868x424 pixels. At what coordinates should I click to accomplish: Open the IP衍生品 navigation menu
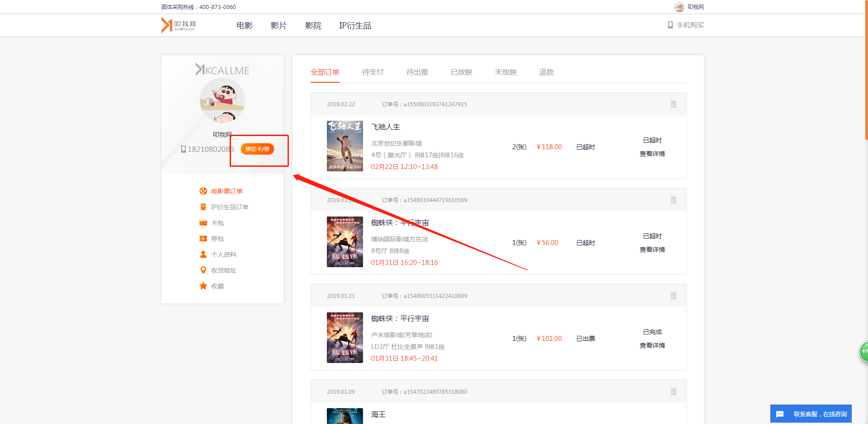[x=355, y=26]
